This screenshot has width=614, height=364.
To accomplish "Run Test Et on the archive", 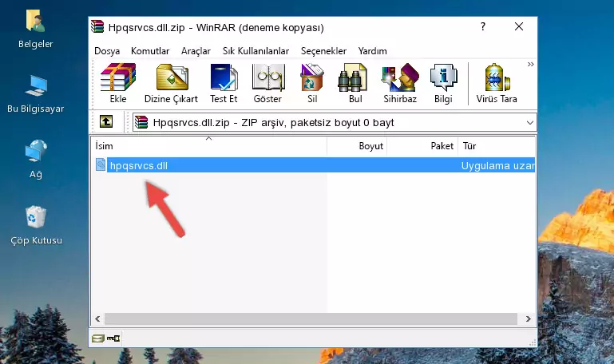I will coord(224,83).
